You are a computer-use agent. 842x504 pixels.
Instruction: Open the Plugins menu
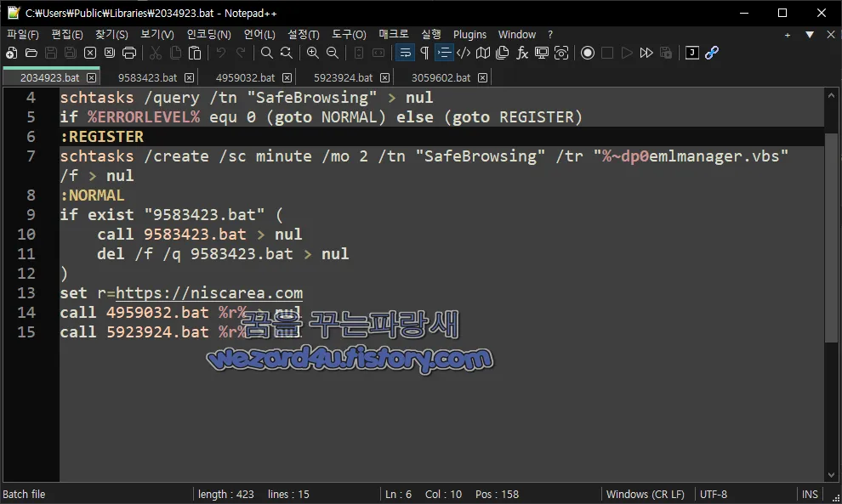click(x=469, y=34)
